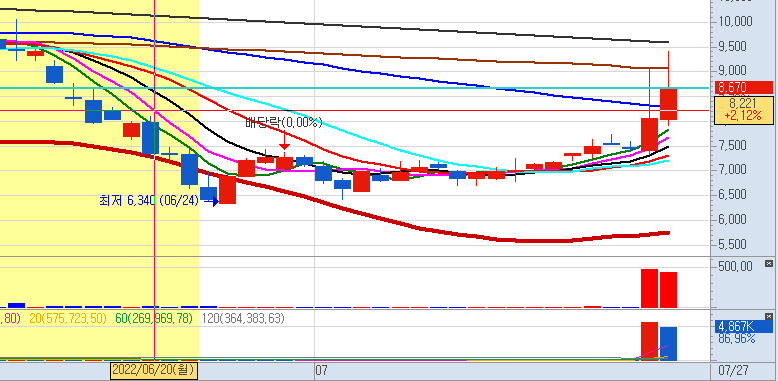Select the 120(364,383,63) legend entry
This screenshot has height=381, width=778.
[x=243, y=318]
